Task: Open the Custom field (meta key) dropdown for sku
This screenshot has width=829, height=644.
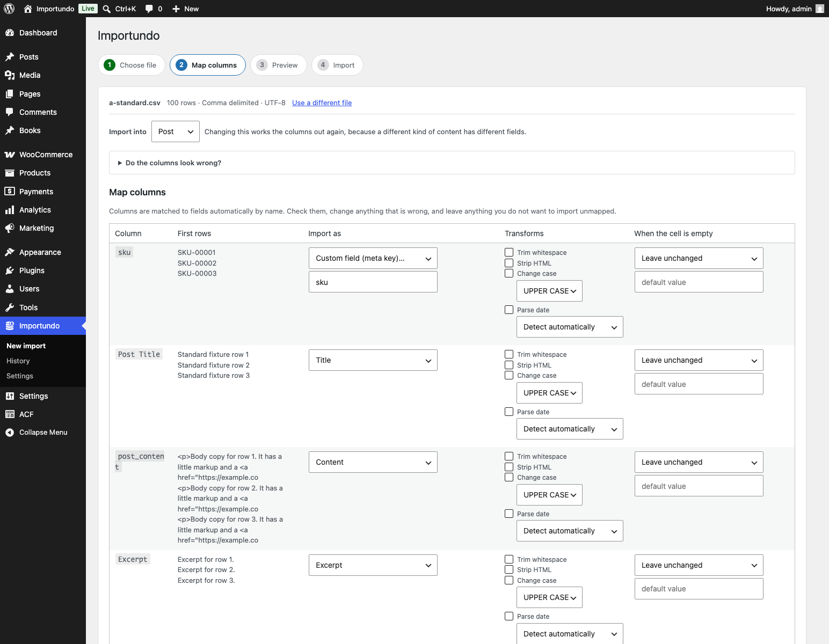Action: coord(373,258)
